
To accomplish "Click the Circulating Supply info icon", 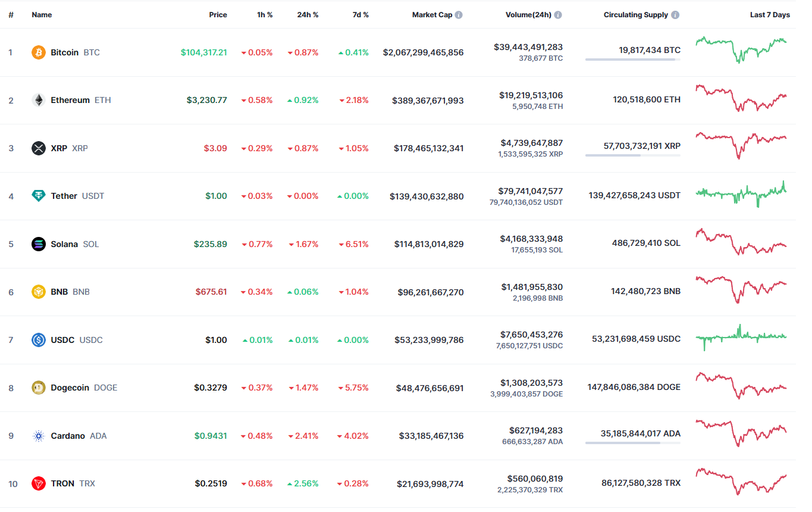I will point(675,15).
